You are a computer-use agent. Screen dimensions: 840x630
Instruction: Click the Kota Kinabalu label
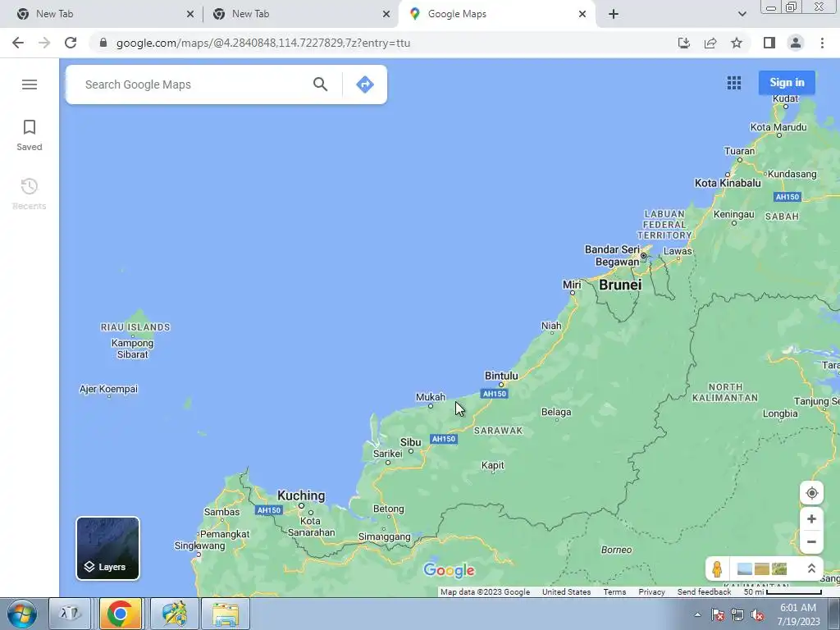point(728,183)
